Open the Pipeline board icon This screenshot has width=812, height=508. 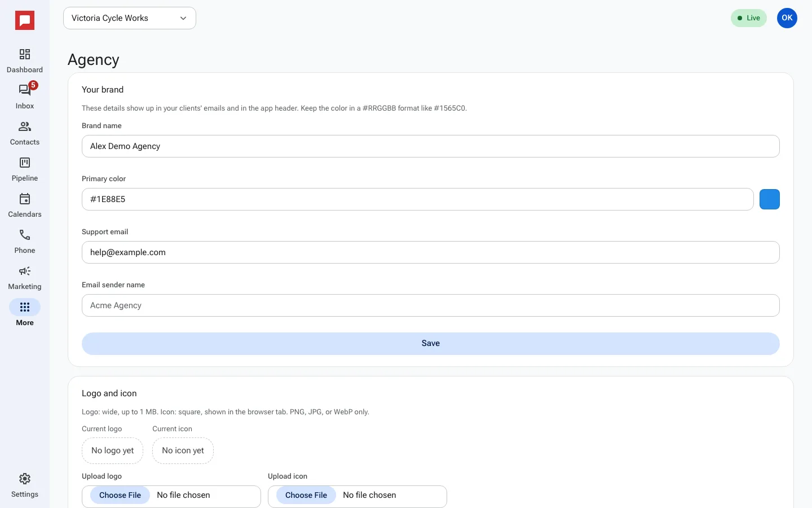[x=25, y=163]
